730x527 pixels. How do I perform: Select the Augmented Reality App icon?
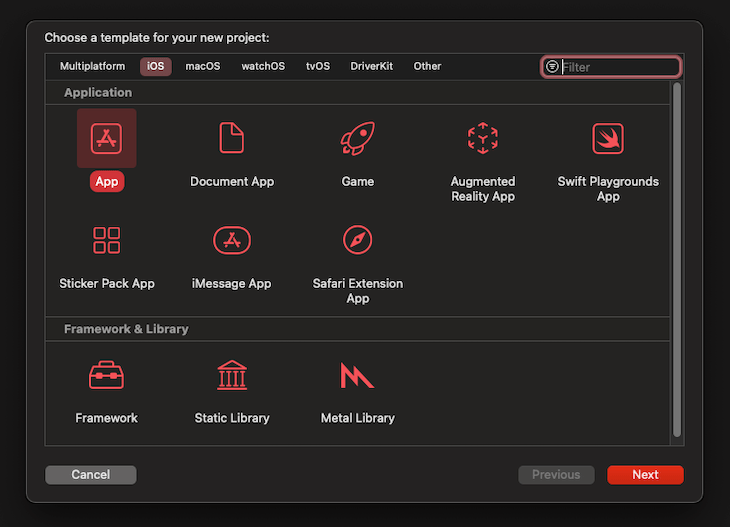[x=482, y=138]
